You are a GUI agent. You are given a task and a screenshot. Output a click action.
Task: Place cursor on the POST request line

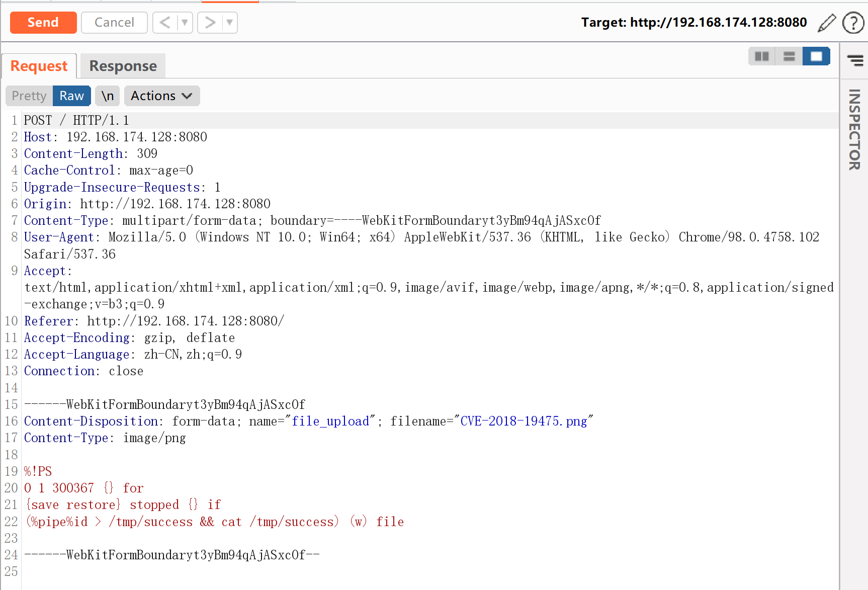pos(75,120)
